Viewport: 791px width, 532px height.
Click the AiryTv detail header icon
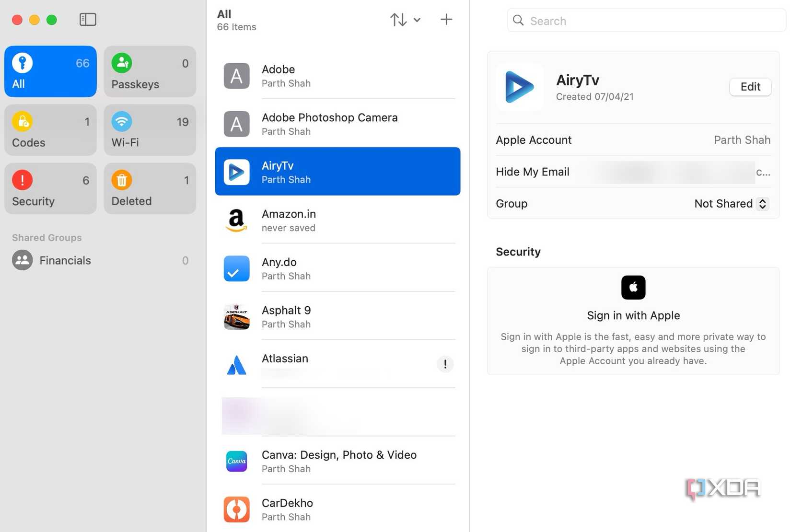(x=520, y=87)
